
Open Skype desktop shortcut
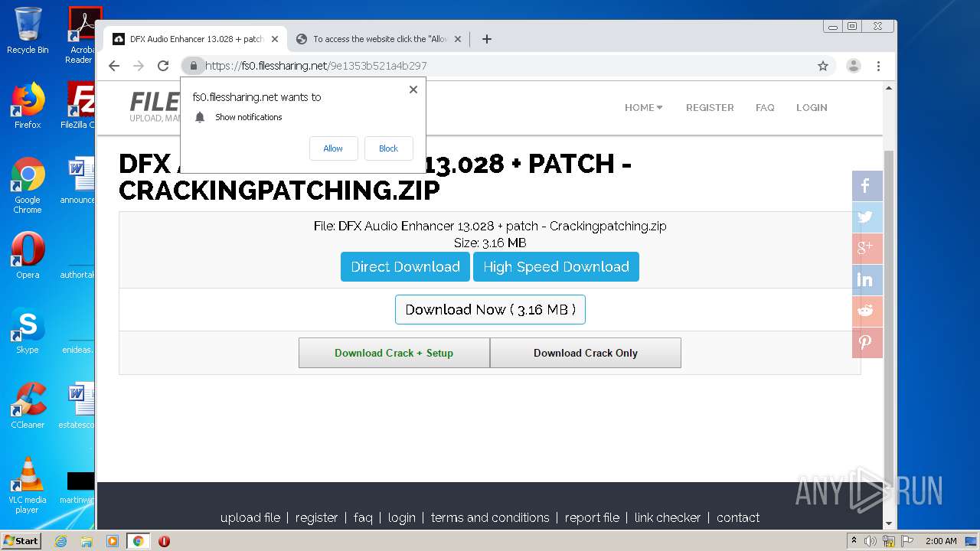(28, 331)
